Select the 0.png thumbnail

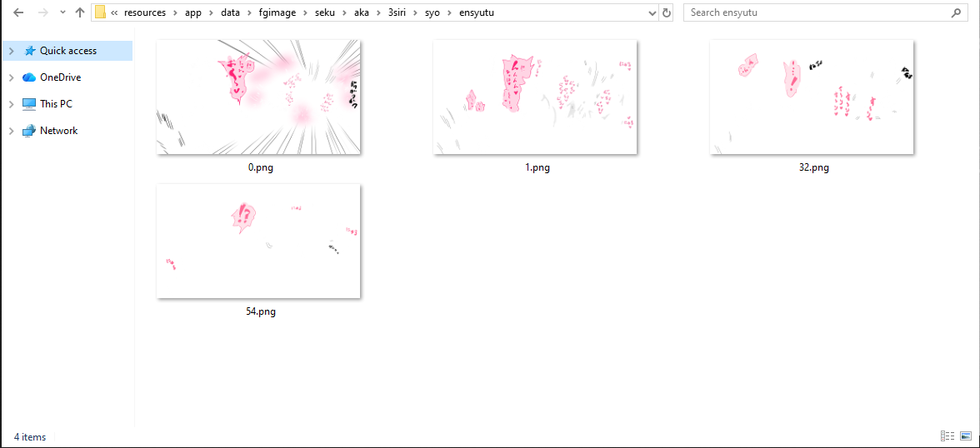(258, 97)
